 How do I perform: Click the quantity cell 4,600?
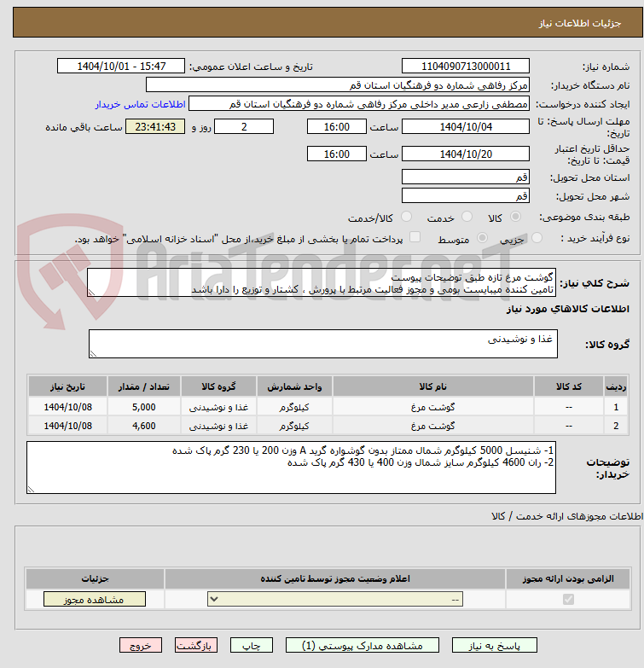pyautogui.click(x=144, y=426)
